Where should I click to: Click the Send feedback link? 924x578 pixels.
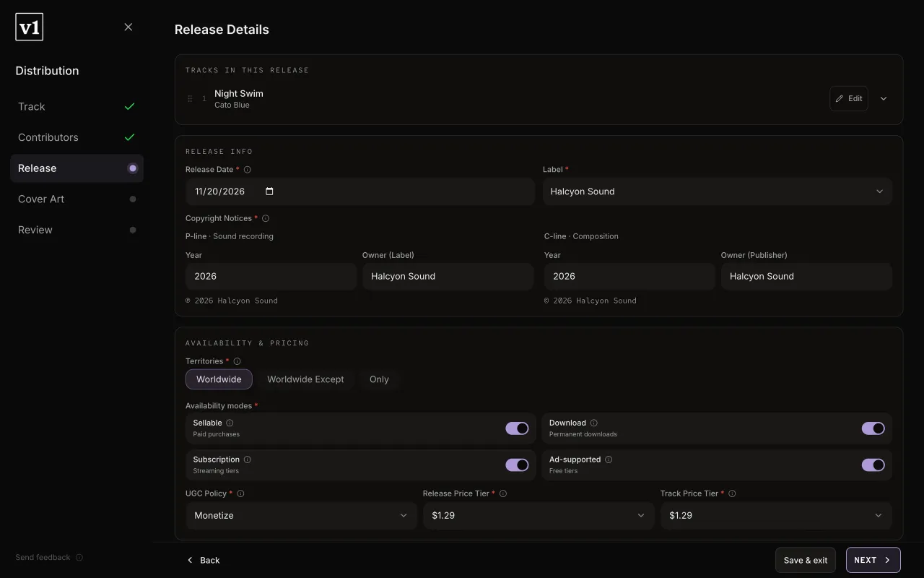[43, 558]
